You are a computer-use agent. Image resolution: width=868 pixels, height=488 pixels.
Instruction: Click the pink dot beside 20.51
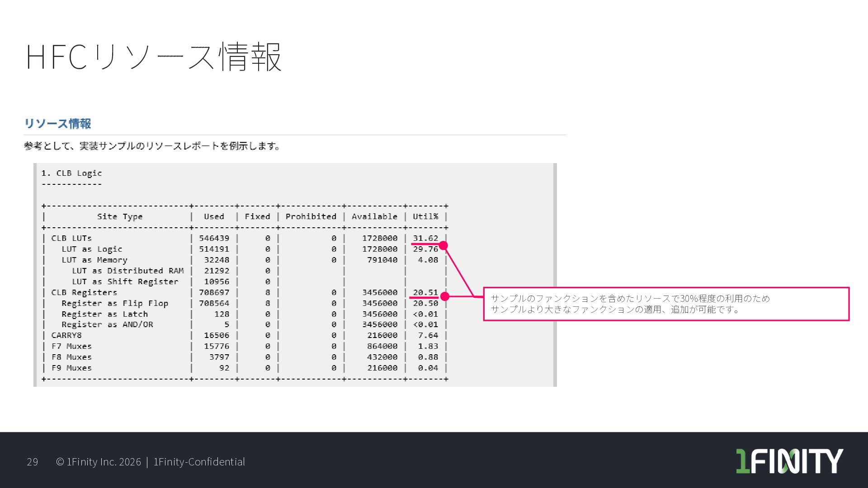tap(445, 296)
